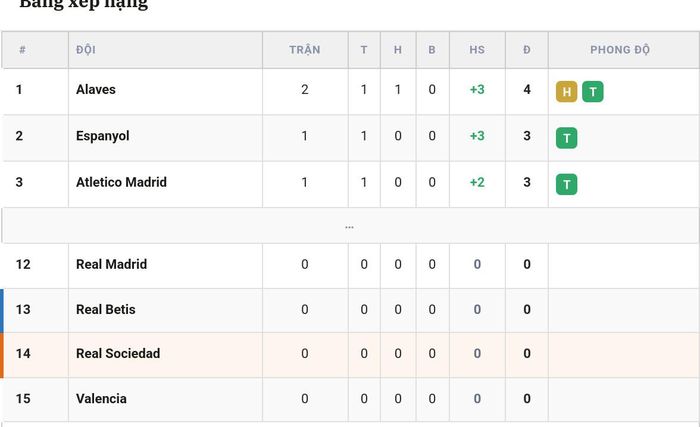This screenshot has width=700, height=427.
Task: Expand hidden rows via ellipsis row
Action: pos(350,226)
